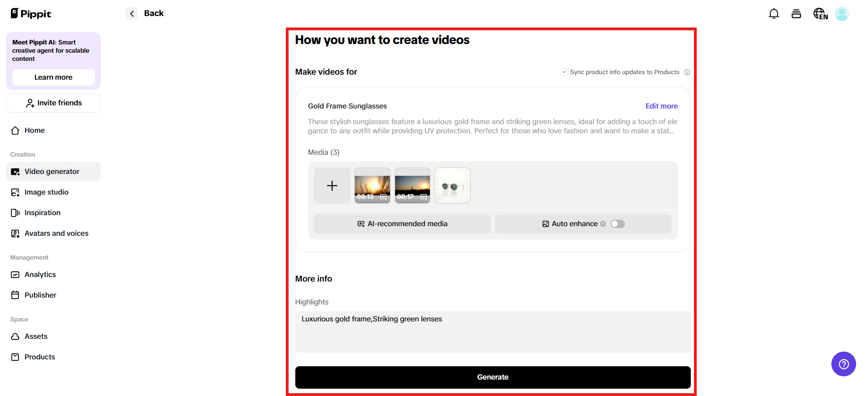Screen dimensions: 868x396
Task: Select the 00:17 sunset video thumbnail
Action: tap(412, 185)
